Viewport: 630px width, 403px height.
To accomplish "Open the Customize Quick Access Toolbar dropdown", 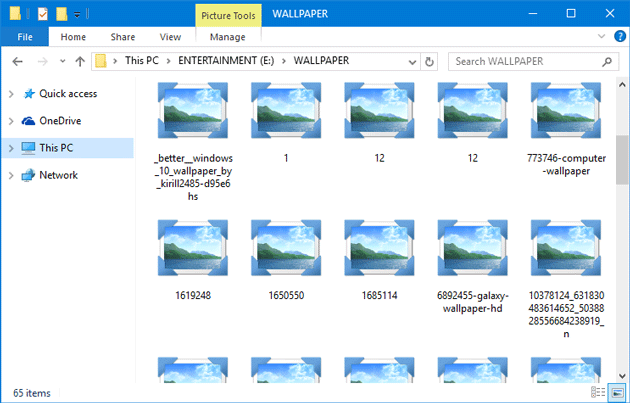I will [x=77, y=15].
